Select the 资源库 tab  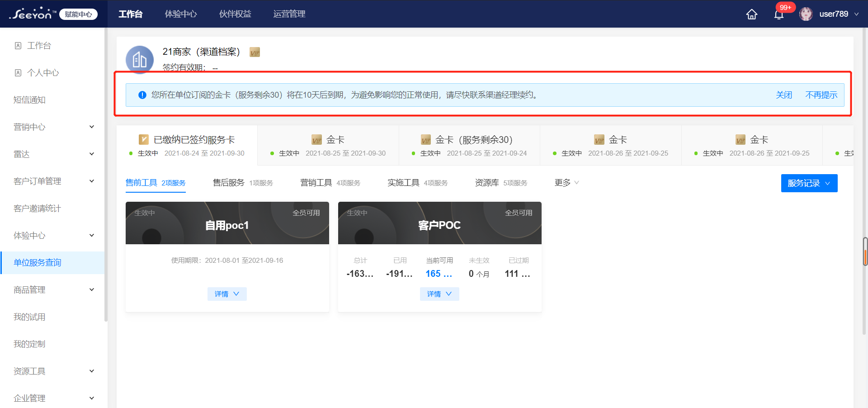tap(501, 183)
